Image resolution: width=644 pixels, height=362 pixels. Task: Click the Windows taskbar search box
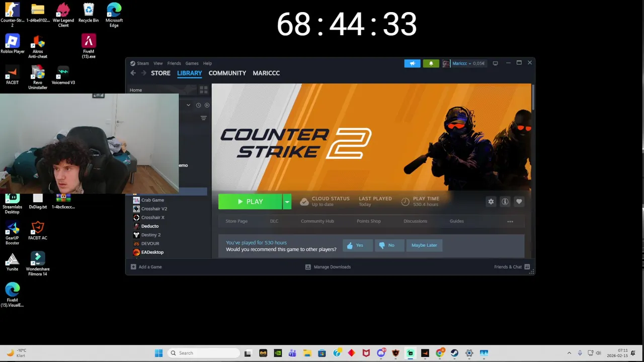click(203, 353)
